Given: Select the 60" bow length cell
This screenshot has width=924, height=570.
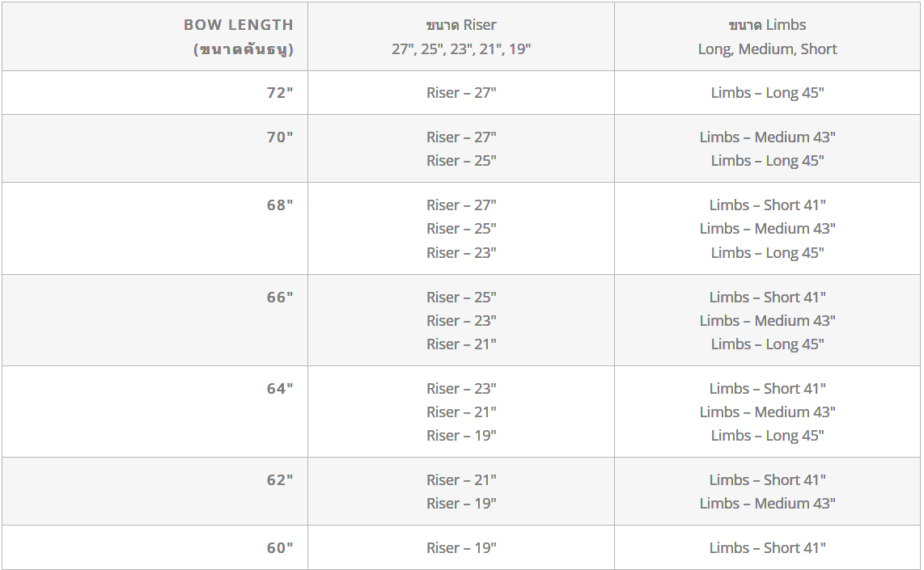Looking at the screenshot, I should (280, 548).
